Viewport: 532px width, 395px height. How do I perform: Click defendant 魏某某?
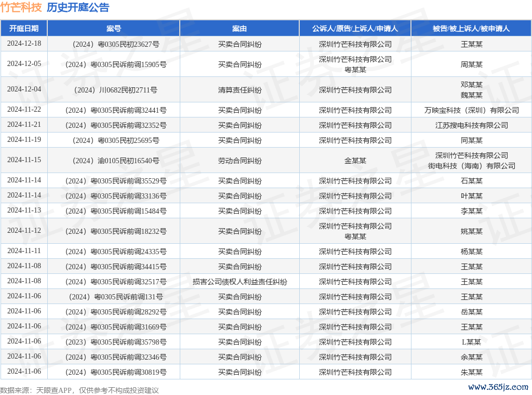472,95
